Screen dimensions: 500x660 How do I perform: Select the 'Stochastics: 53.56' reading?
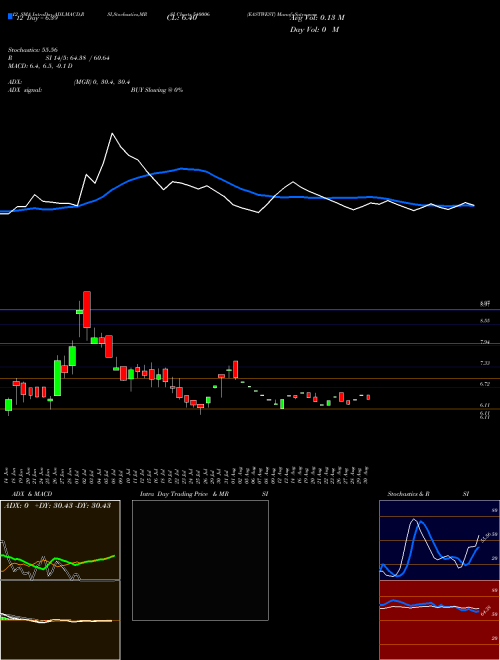[31, 50]
